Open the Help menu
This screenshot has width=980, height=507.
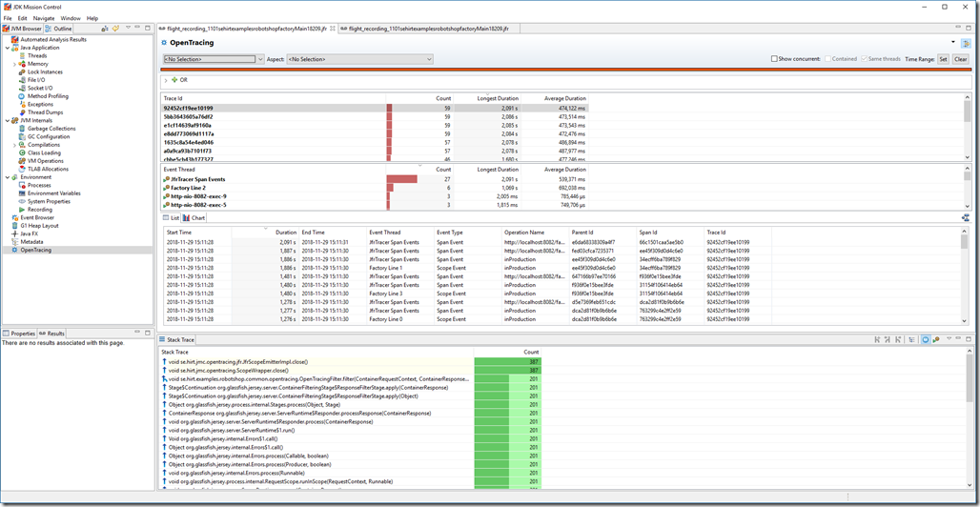point(92,19)
